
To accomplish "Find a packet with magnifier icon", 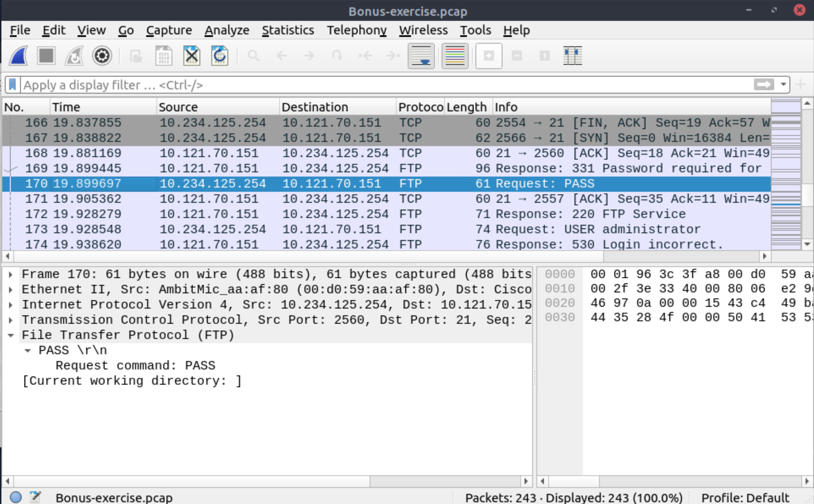I will point(253,56).
